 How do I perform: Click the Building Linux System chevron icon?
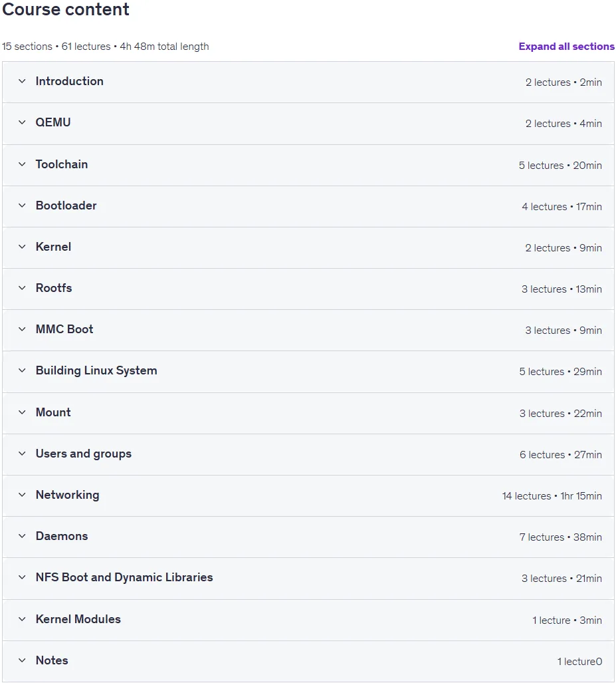pos(22,370)
